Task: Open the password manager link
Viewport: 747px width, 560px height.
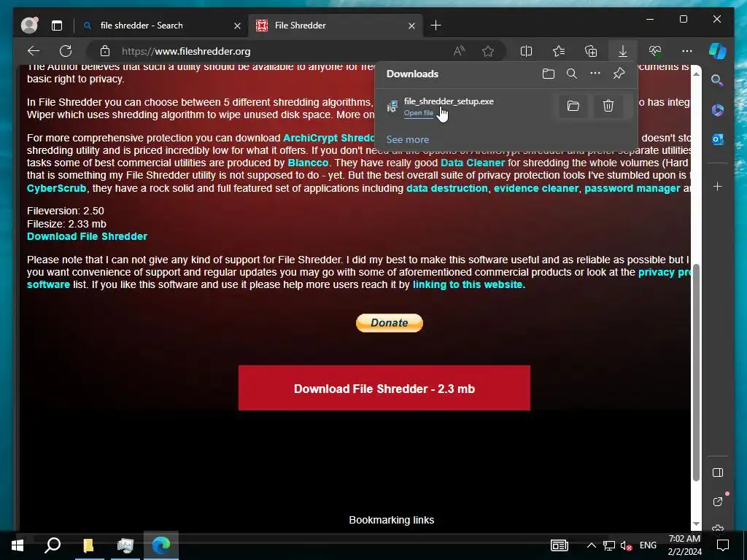Action: pos(632,188)
